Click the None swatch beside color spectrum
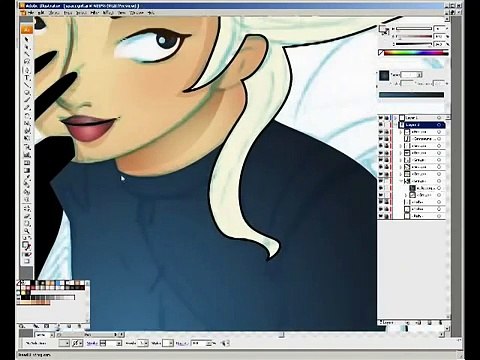 coord(381,53)
